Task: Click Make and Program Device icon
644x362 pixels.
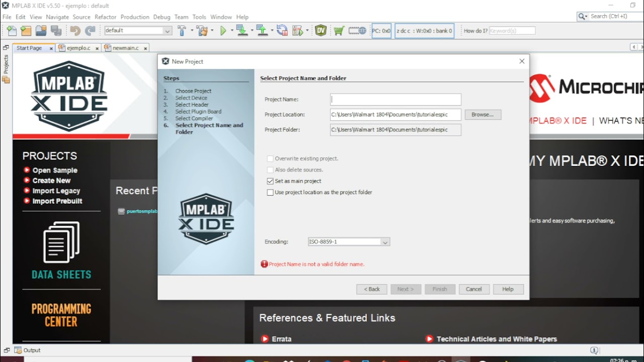Action: click(242, 31)
